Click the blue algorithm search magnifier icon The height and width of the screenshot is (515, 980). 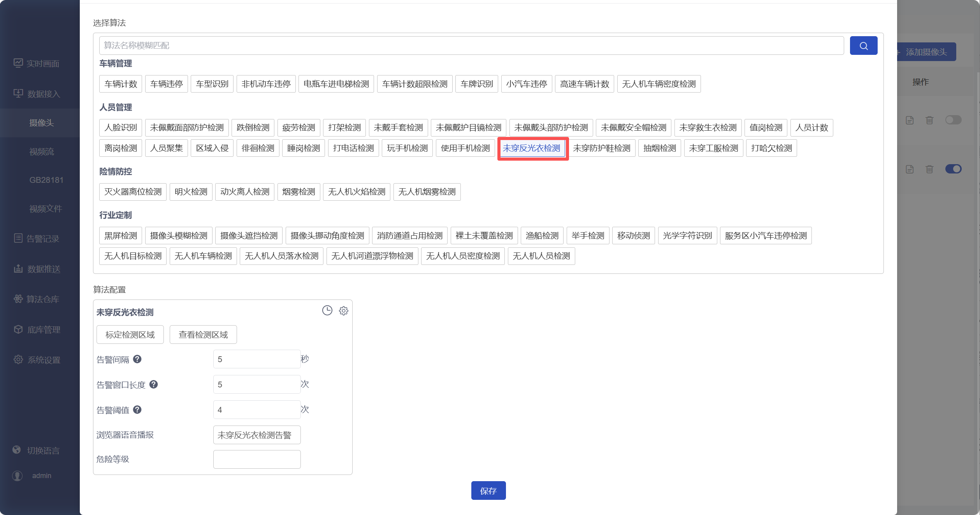tap(863, 46)
